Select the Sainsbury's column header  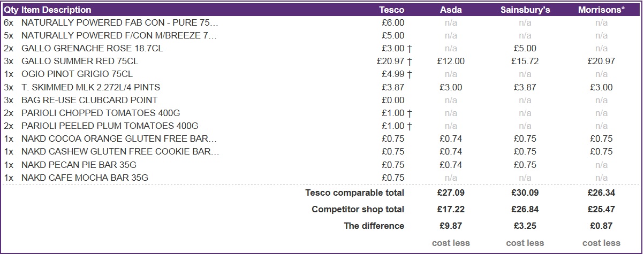click(x=525, y=10)
